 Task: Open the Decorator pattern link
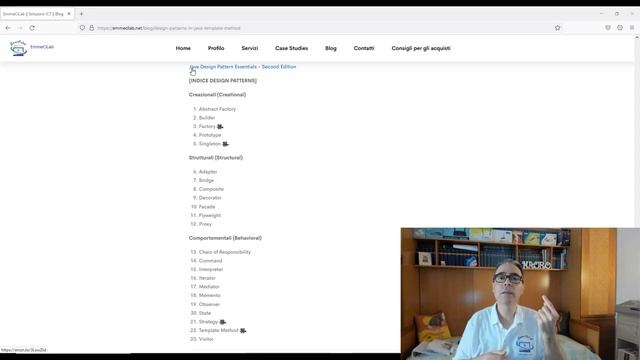[x=210, y=198]
